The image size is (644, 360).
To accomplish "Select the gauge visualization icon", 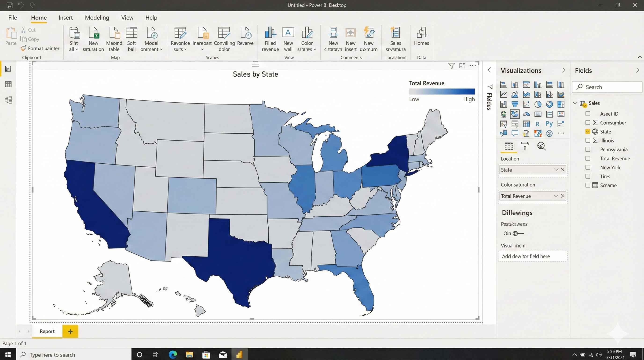I will (527, 114).
